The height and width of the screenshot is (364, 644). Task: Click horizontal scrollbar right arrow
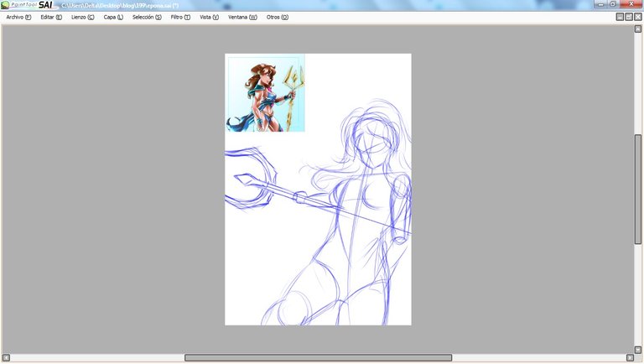pos(630,358)
